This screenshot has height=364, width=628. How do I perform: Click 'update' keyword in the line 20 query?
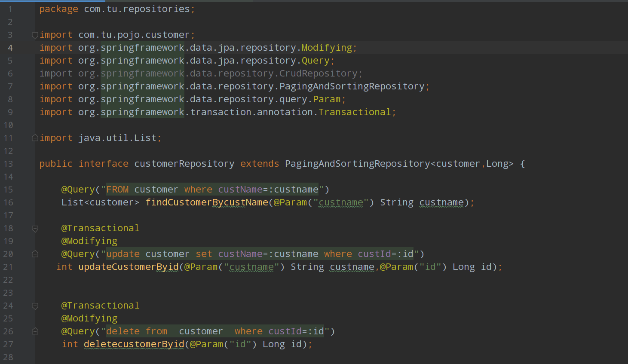(123, 254)
